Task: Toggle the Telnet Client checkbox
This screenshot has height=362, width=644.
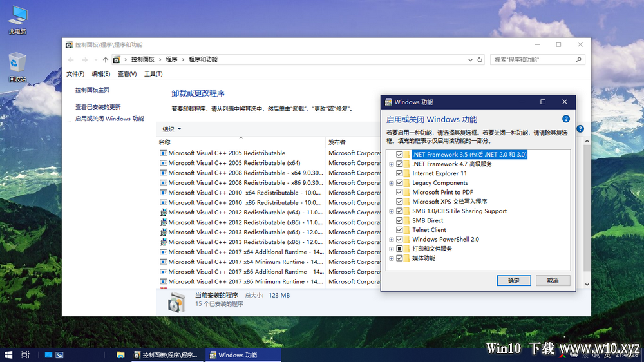Action: (399, 230)
